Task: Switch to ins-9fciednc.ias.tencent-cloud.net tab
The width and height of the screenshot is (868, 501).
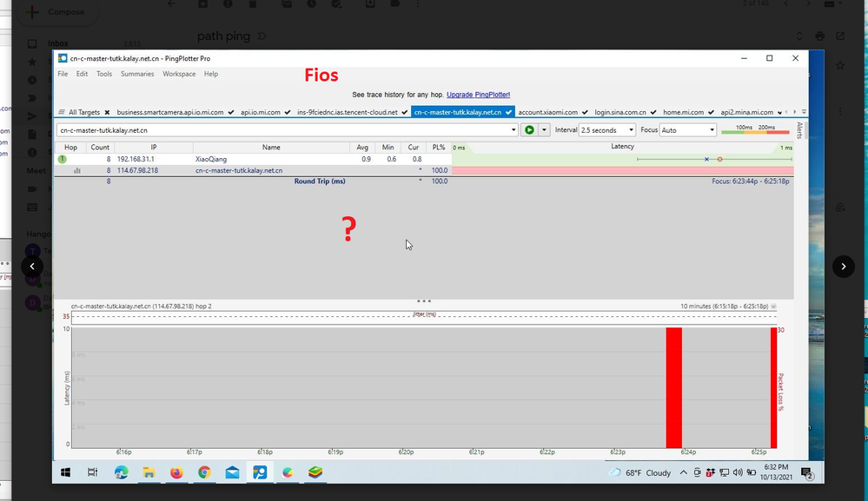Action: pos(347,112)
